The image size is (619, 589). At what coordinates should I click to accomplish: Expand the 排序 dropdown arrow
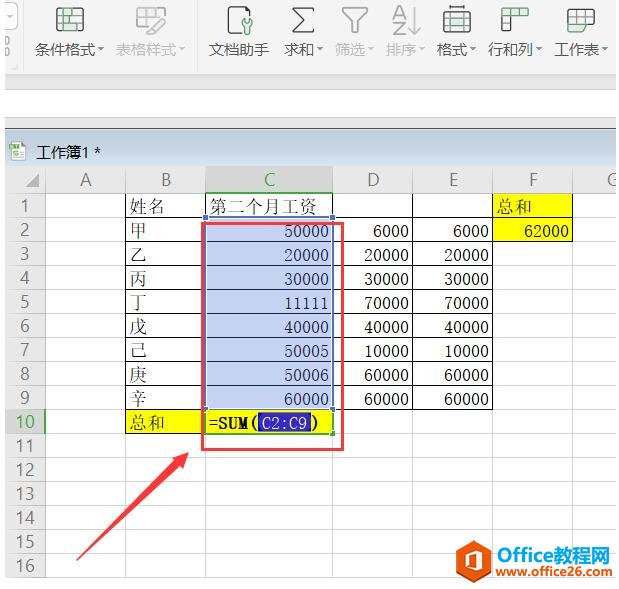coord(422,50)
